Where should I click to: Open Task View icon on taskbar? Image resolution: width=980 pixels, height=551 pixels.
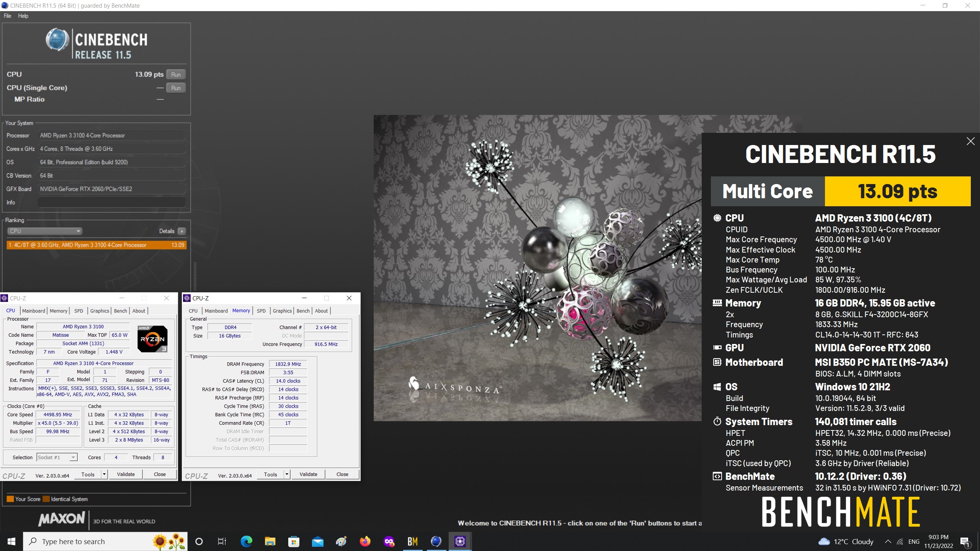click(x=222, y=541)
